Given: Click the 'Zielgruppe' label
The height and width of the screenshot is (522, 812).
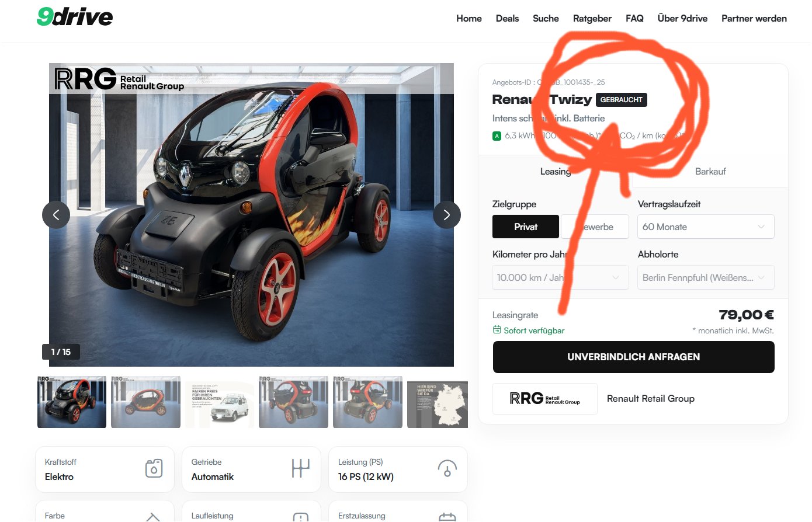Looking at the screenshot, I should [x=514, y=204].
